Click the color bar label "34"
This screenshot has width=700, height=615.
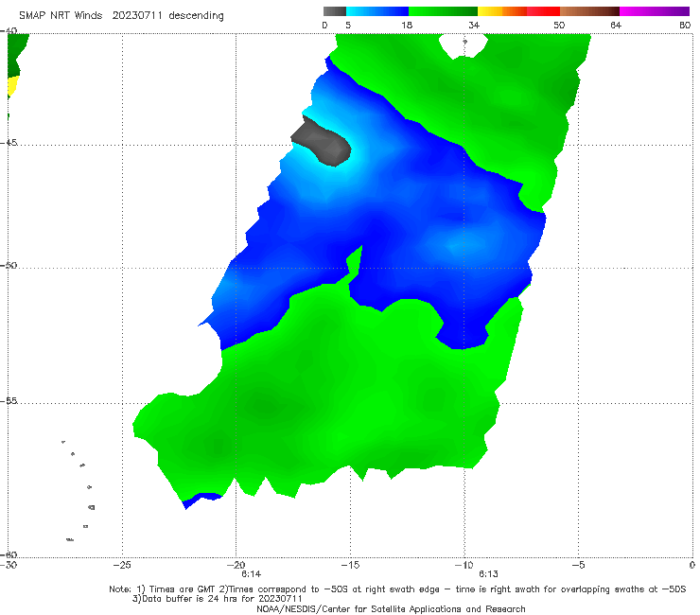(x=474, y=26)
